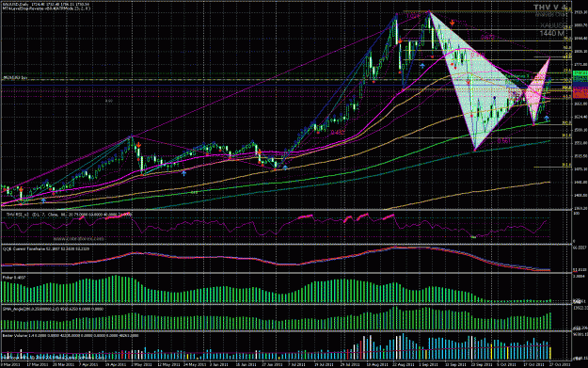Click the 27 Jun 2011 date label
The image size is (588, 368).
point(272,364)
